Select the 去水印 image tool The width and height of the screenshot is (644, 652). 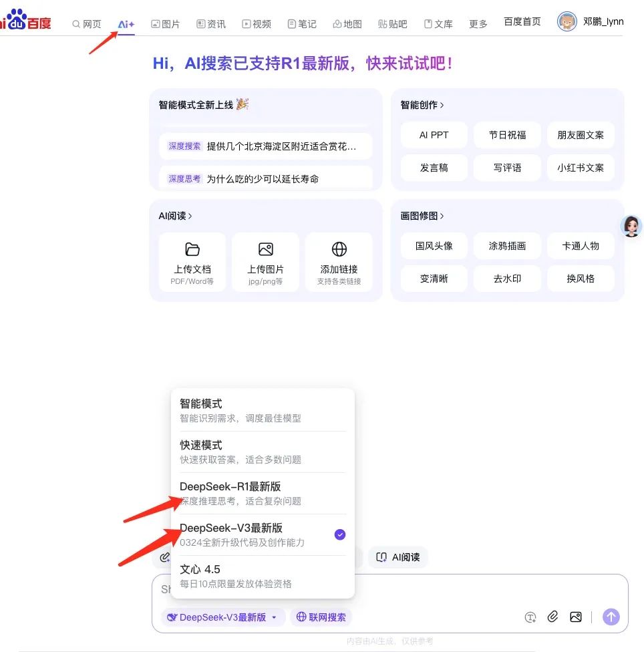point(507,279)
